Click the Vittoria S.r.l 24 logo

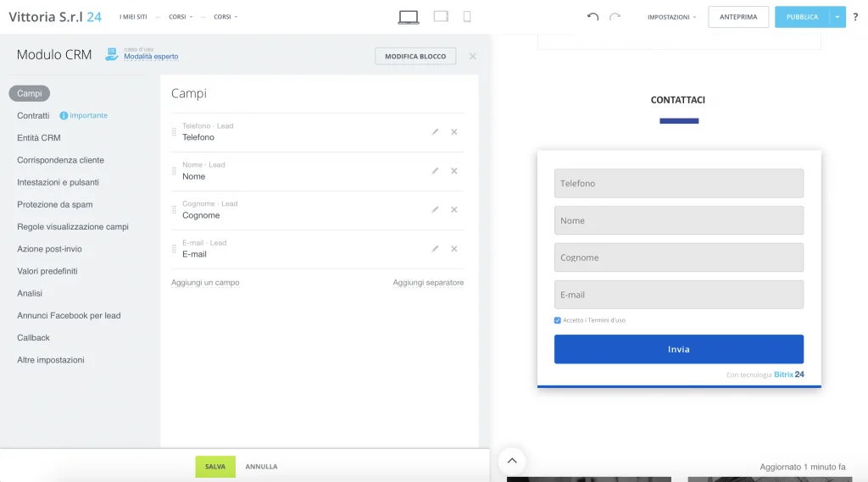55,17
